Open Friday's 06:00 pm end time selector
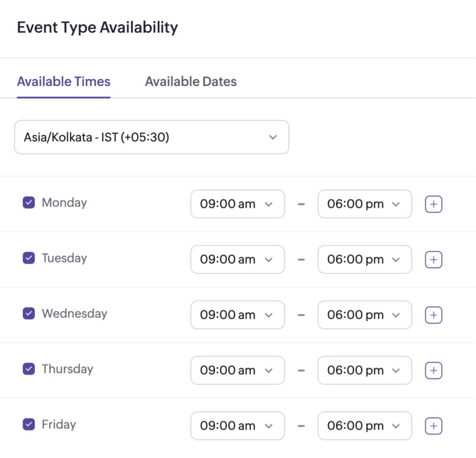 365,426
